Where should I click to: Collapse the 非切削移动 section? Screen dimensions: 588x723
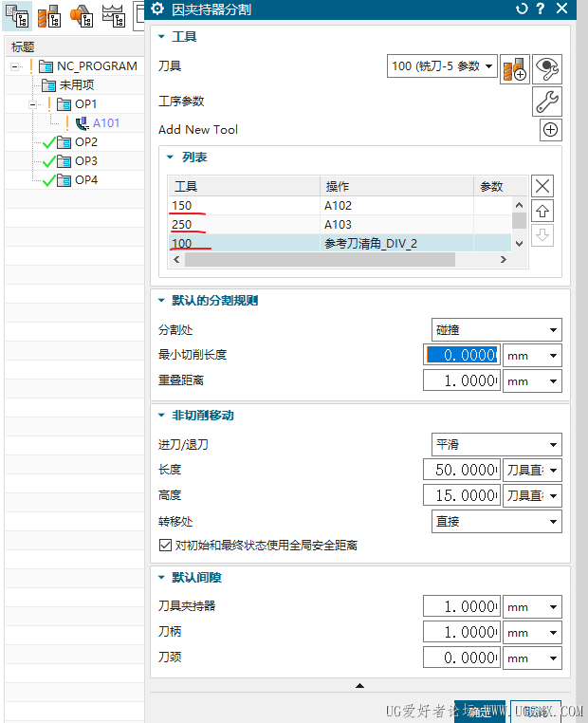[161, 415]
